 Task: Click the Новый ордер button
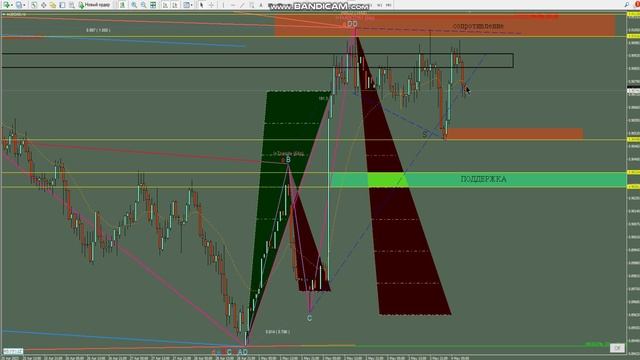[x=95, y=5]
